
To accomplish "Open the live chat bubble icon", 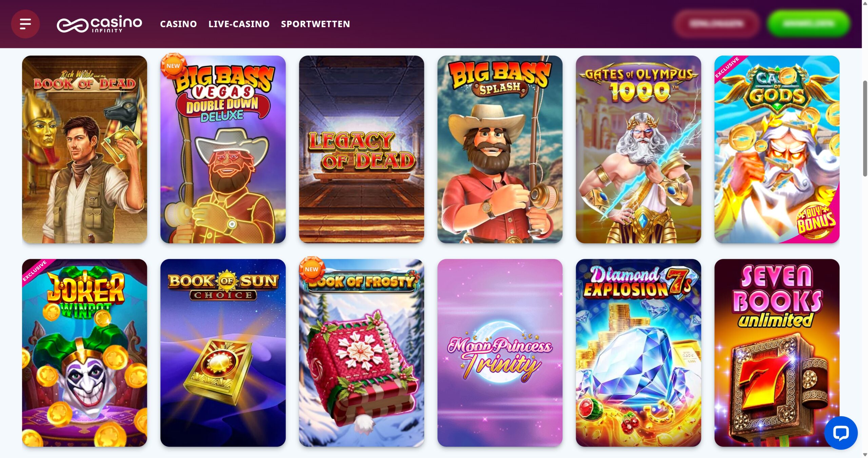I will click(x=841, y=433).
